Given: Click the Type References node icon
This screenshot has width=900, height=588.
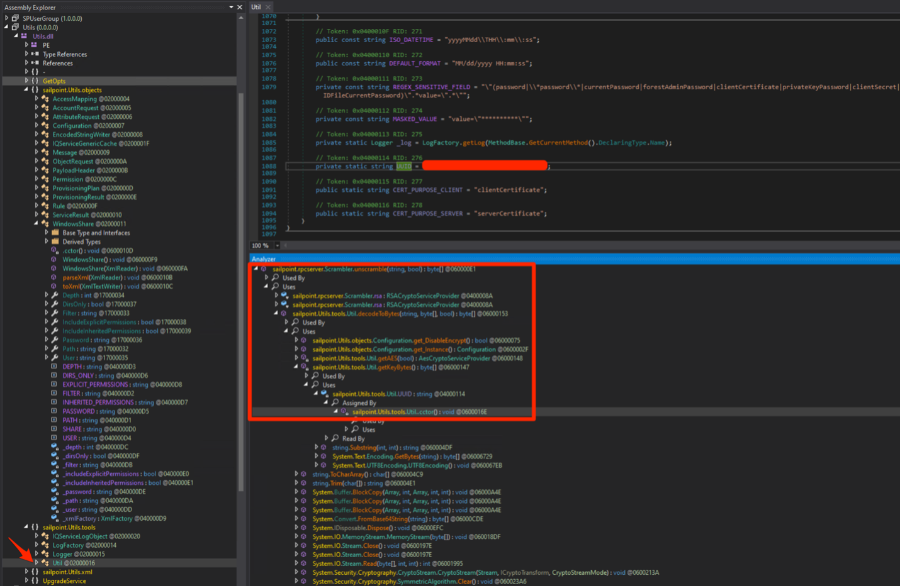Looking at the screenshot, I should coord(35,54).
